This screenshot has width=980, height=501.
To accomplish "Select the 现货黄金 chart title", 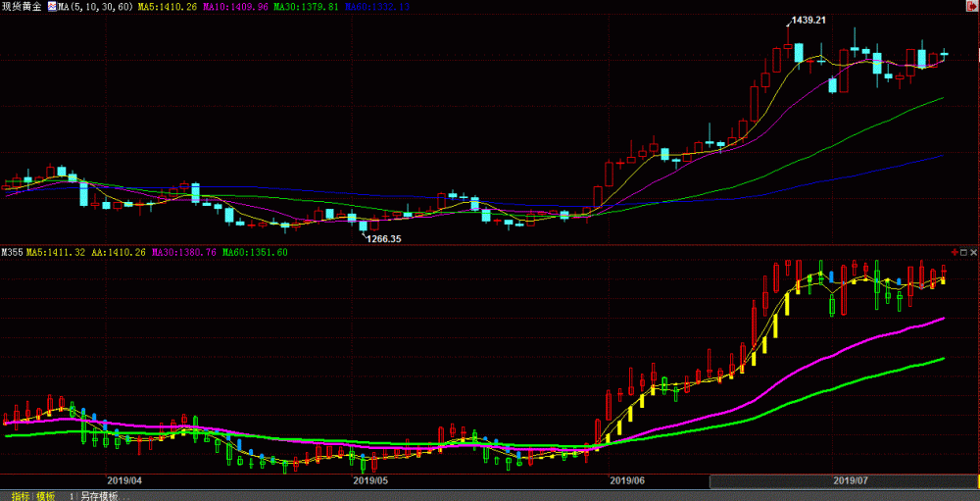I will click(x=23, y=6).
